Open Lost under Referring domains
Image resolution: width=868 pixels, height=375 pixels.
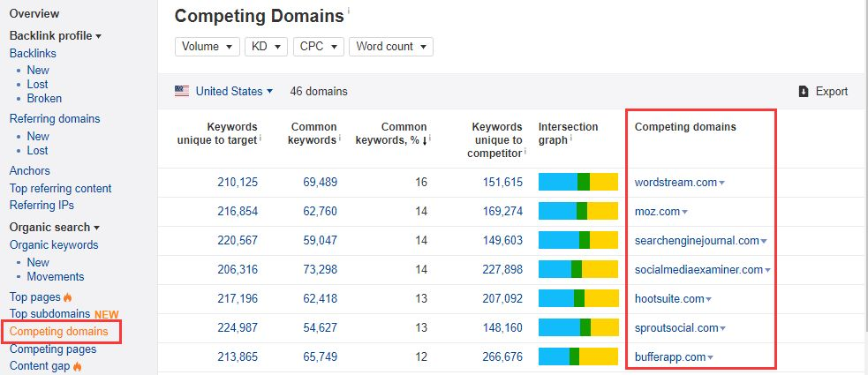[38, 151]
